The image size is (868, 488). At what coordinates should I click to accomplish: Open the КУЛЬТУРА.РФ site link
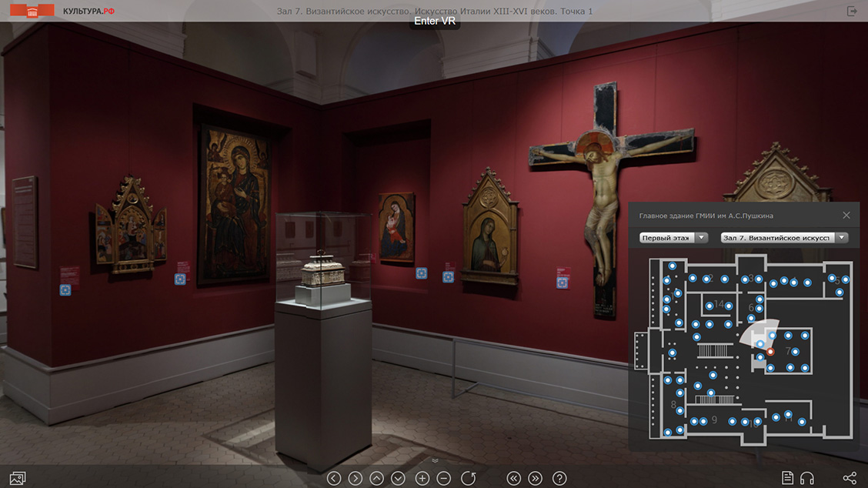click(x=88, y=11)
